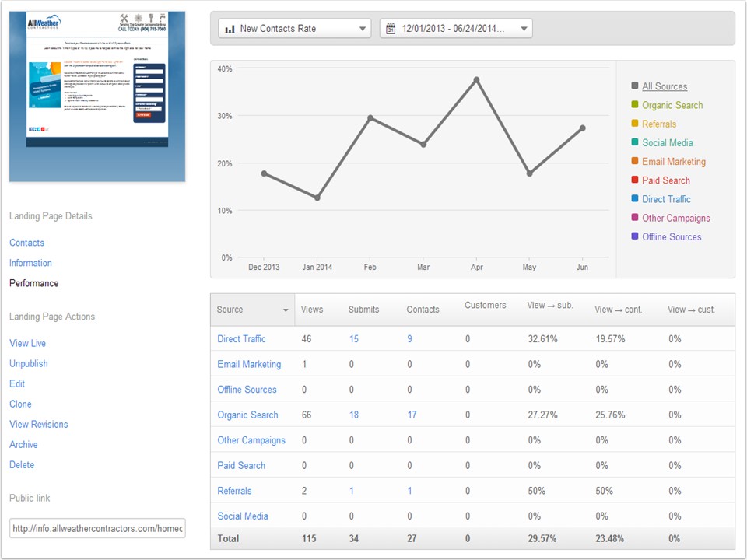This screenshot has height=560, width=747.
Task: Show Social Media series in legend
Action: [x=667, y=142]
